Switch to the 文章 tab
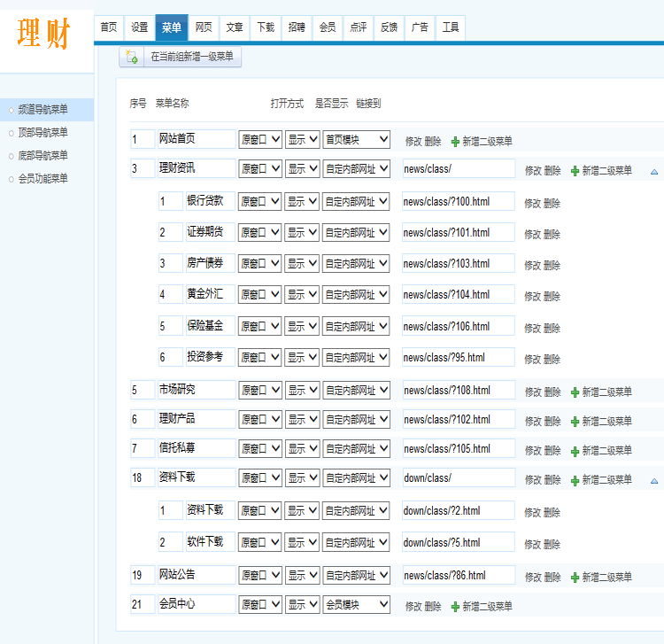 (x=235, y=27)
